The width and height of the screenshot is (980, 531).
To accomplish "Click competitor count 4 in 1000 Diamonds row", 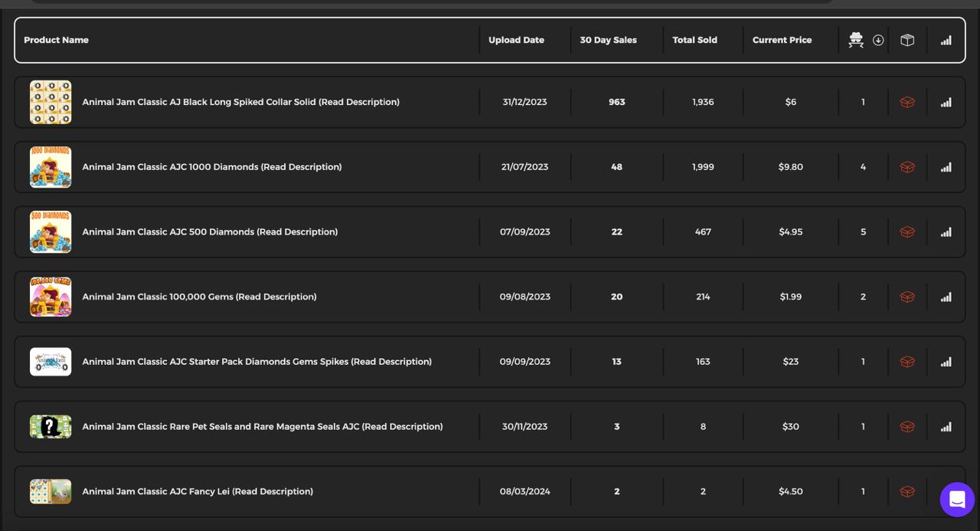I will pos(863,167).
